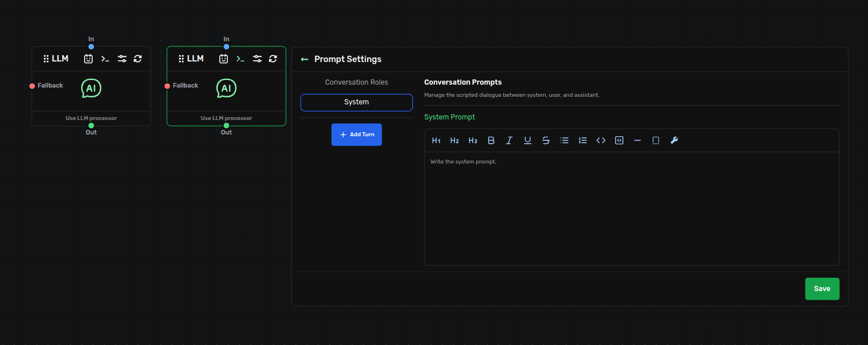Apply Heading 1 format in the prompt editor
Viewport: 868px width, 345px height.
point(437,140)
